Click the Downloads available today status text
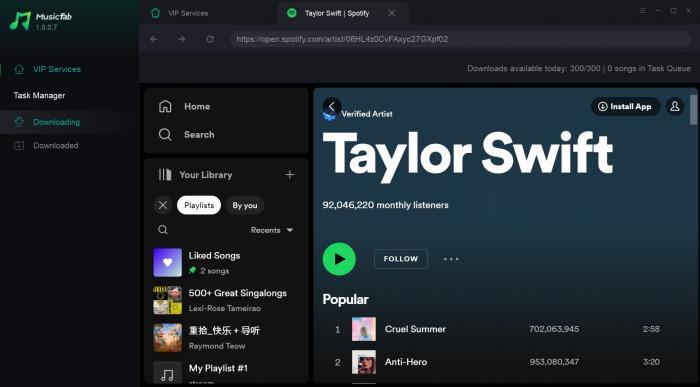Viewport: 700px width, 387px height. click(x=579, y=69)
